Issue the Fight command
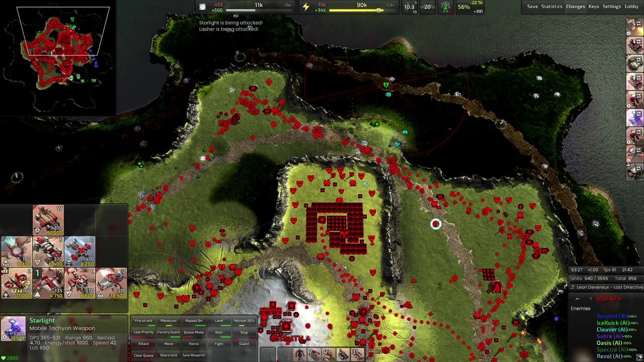Image resolution: width=644 pixels, height=362 pixels. click(219, 344)
